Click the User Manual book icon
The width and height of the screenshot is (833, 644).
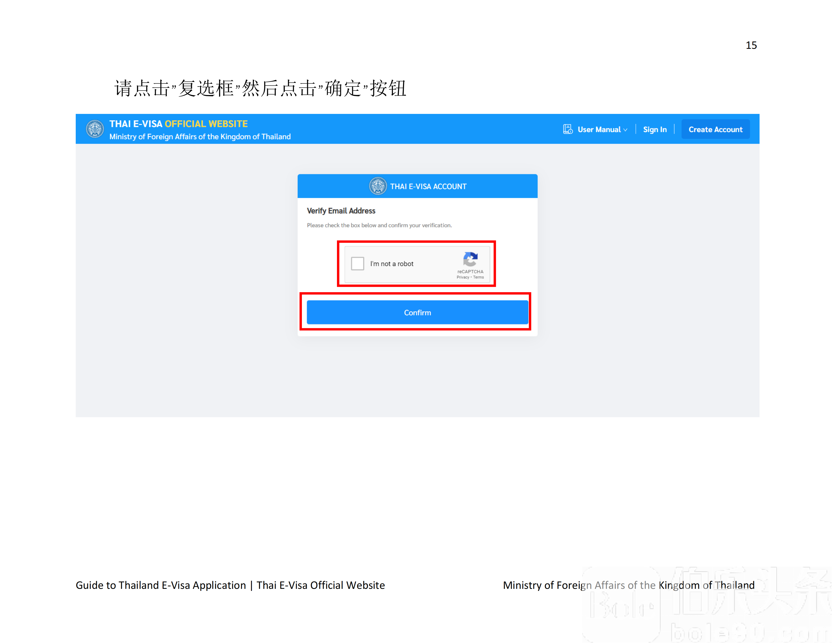coord(568,129)
